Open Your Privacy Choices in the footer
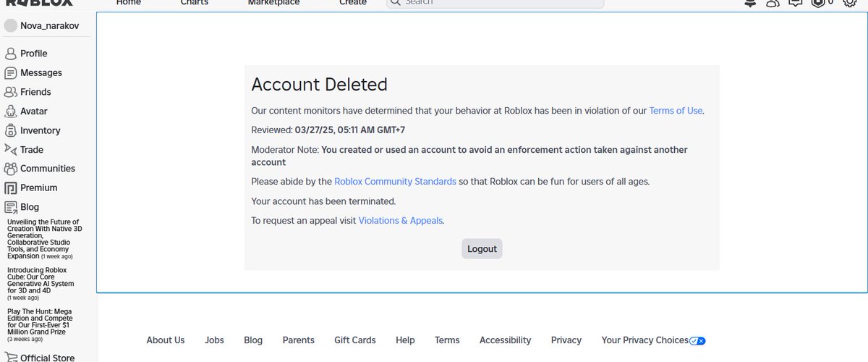The height and width of the screenshot is (362, 868). point(645,340)
